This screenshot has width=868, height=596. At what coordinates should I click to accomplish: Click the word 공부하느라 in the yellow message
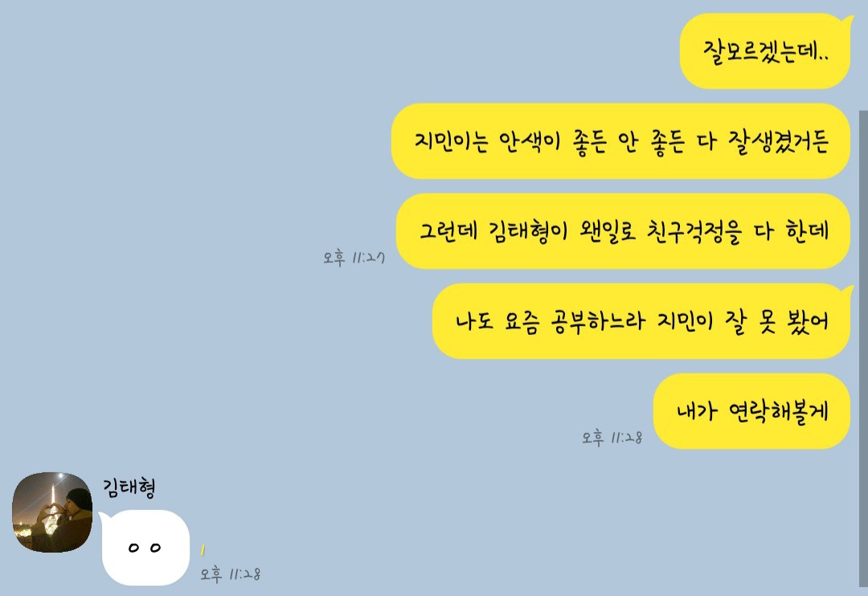[x=598, y=321]
